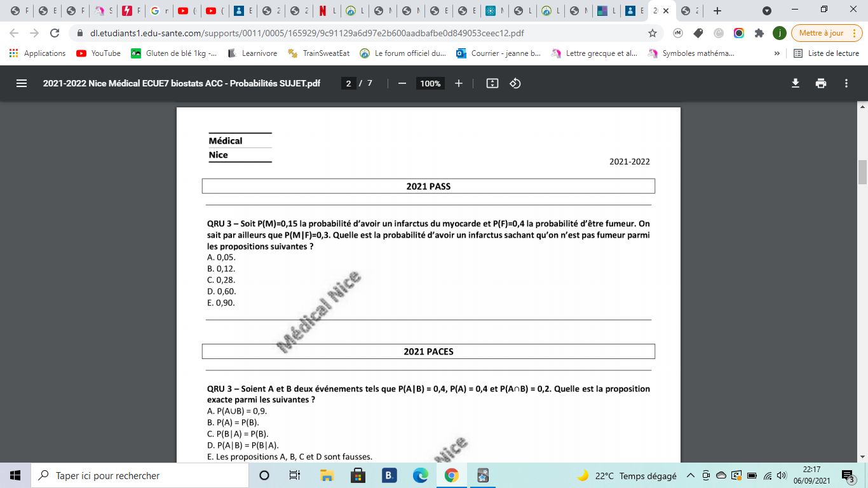This screenshot has width=868, height=488.
Task: Show hidden system tray icons
Action: pos(691,475)
